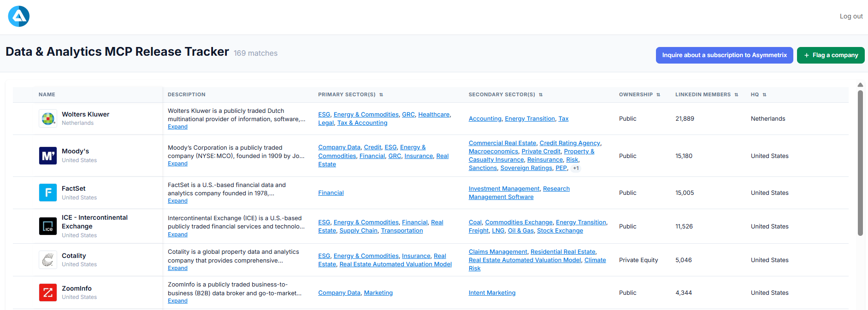Select the Cotality company name

tap(74, 256)
